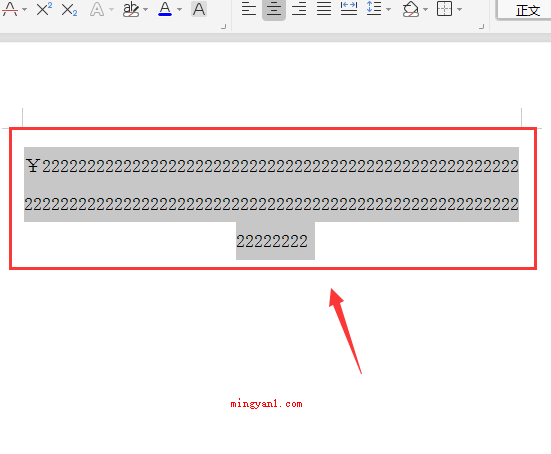This screenshot has height=454, width=551.
Task: Toggle justify alignment
Action: point(324,9)
